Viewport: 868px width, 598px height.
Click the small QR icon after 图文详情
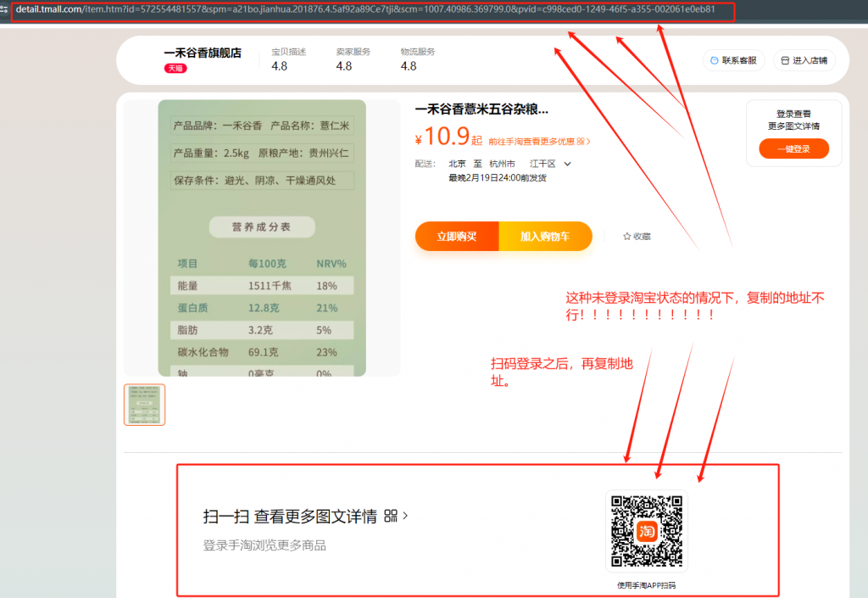pyautogui.click(x=391, y=516)
